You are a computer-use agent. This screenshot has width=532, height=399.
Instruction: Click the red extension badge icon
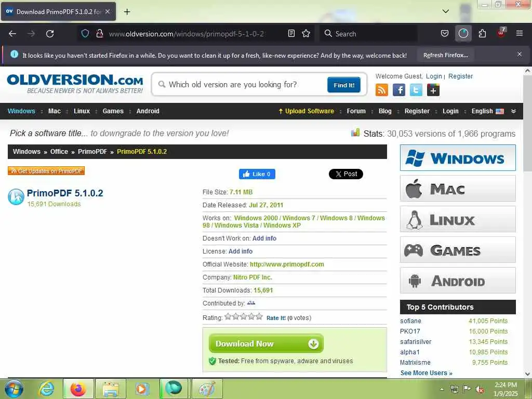[x=501, y=33]
